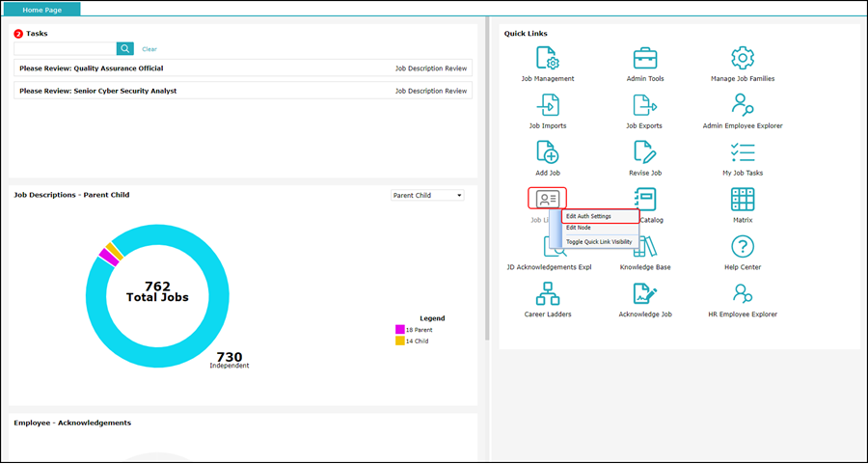Open the Job Imports icon
This screenshot has height=464, width=868.
[x=548, y=104]
